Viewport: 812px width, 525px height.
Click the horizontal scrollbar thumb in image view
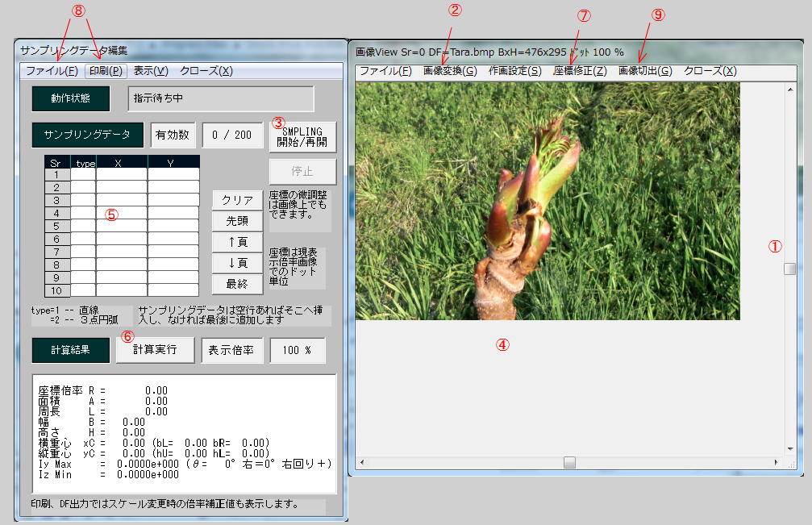(x=569, y=463)
